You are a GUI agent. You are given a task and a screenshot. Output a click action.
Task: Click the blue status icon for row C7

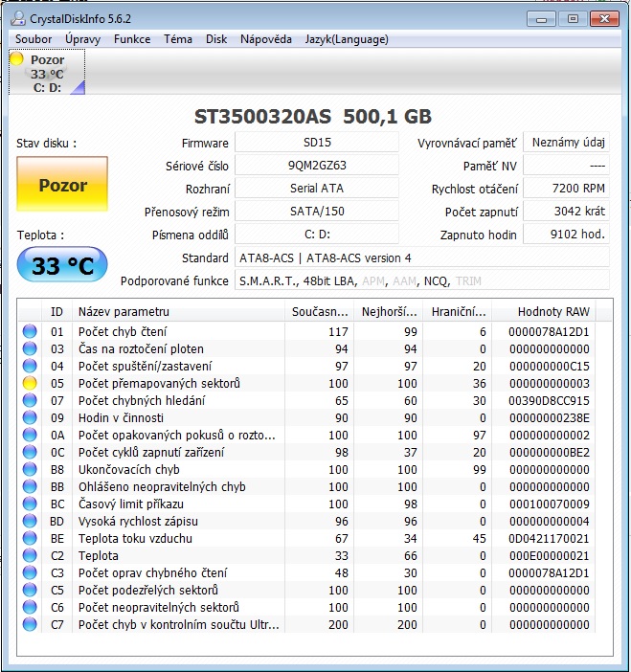click(x=30, y=624)
